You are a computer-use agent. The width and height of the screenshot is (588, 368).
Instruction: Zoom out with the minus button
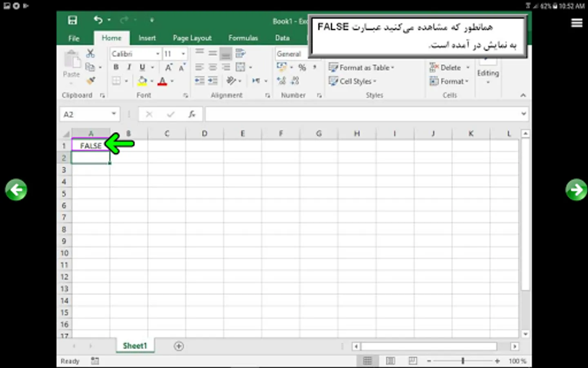coord(429,361)
